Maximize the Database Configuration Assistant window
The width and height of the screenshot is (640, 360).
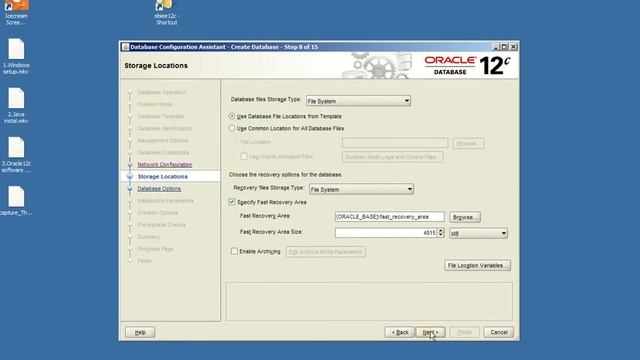[x=504, y=47]
